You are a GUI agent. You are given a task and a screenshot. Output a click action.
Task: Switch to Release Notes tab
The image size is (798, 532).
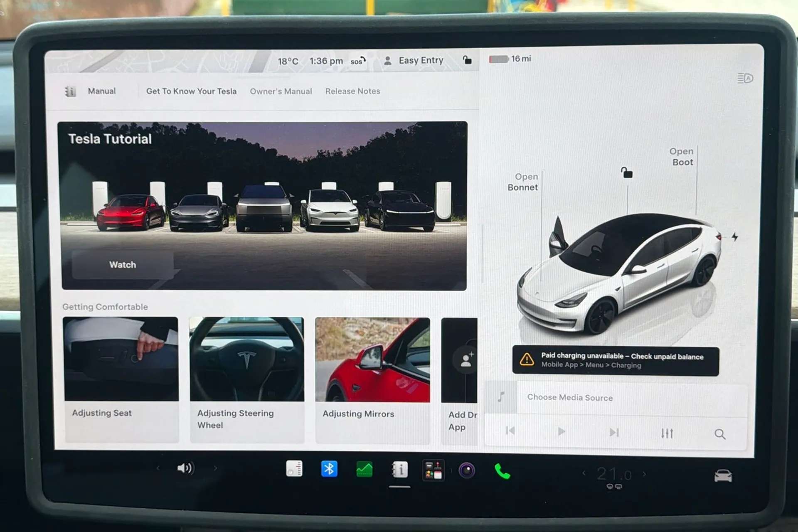click(x=352, y=91)
